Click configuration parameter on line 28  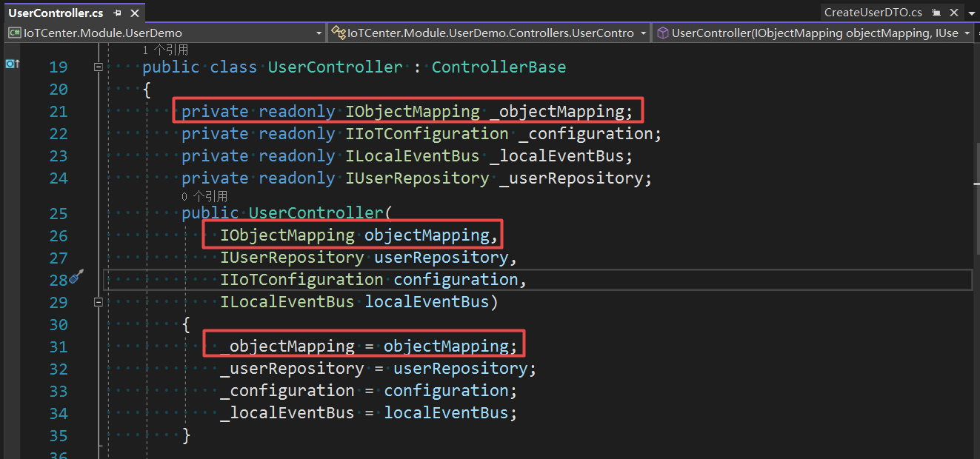(456, 281)
